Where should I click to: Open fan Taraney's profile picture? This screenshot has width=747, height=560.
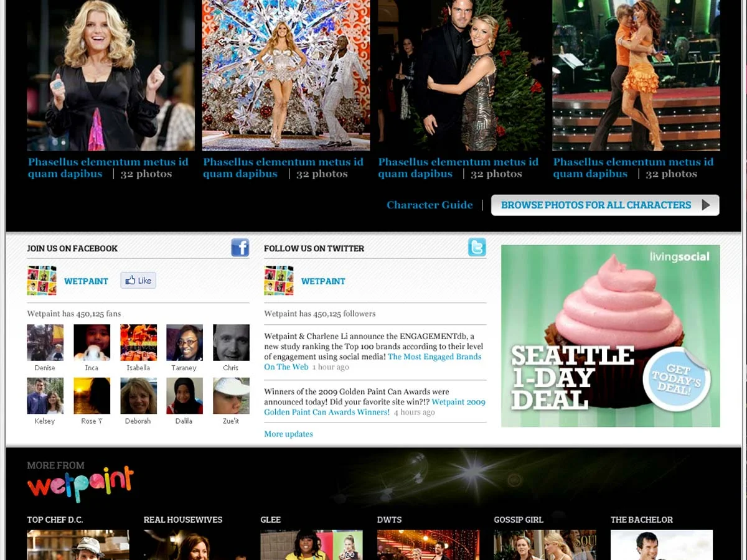(x=185, y=342)
